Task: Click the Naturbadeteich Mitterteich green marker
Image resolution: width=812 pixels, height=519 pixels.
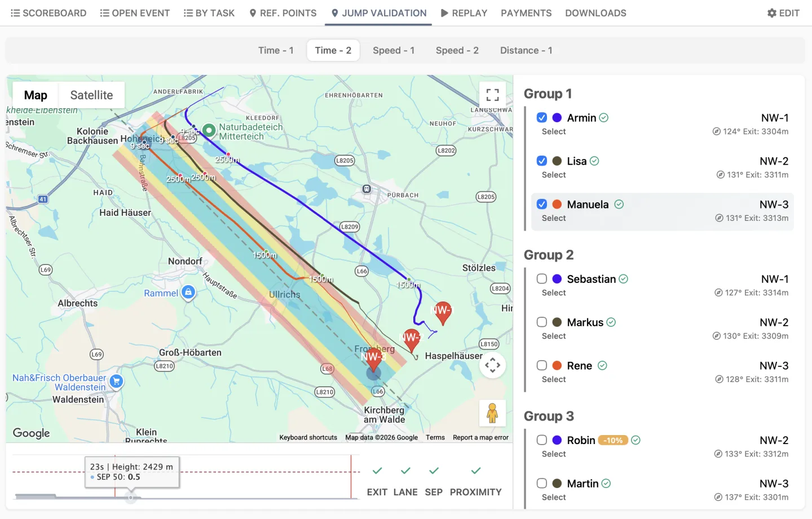Action: click(x=209, y=131)
